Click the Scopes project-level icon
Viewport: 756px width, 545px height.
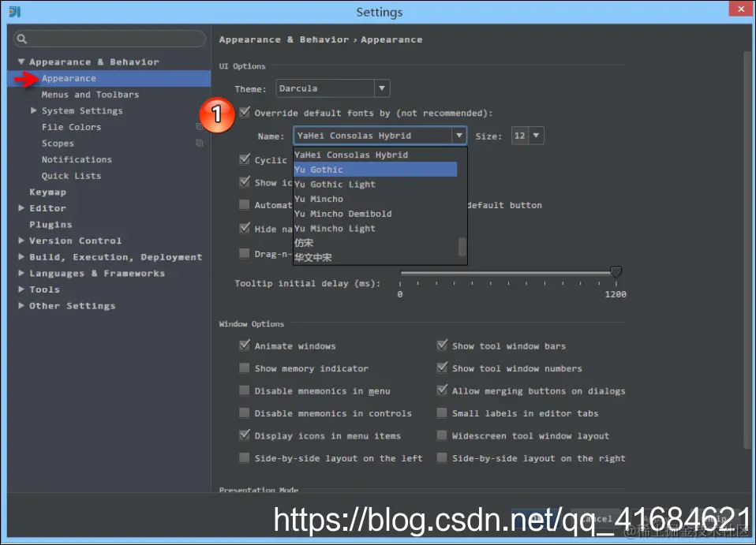tap(199, 143)
